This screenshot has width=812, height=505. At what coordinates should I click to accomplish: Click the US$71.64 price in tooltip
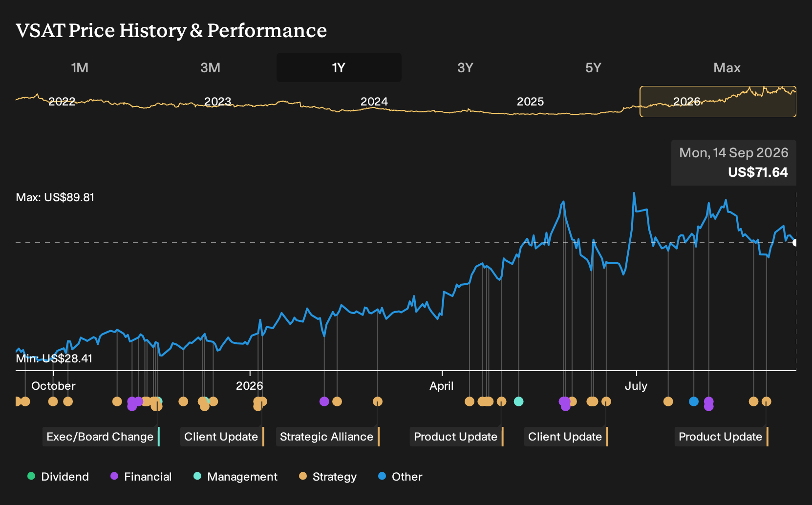click(x=758, y=172)
